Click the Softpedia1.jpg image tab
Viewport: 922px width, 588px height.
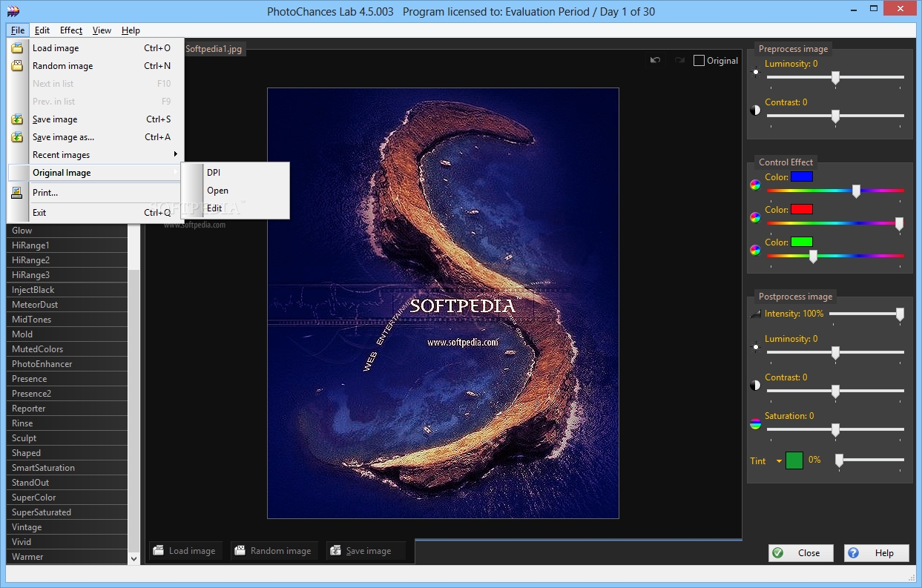213,49
